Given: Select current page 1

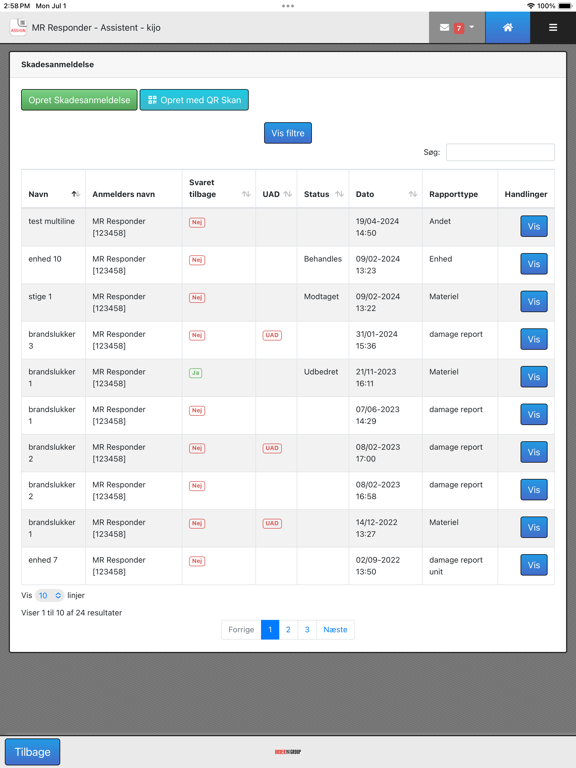Looking at the screenshot, I should click(270, 630).
